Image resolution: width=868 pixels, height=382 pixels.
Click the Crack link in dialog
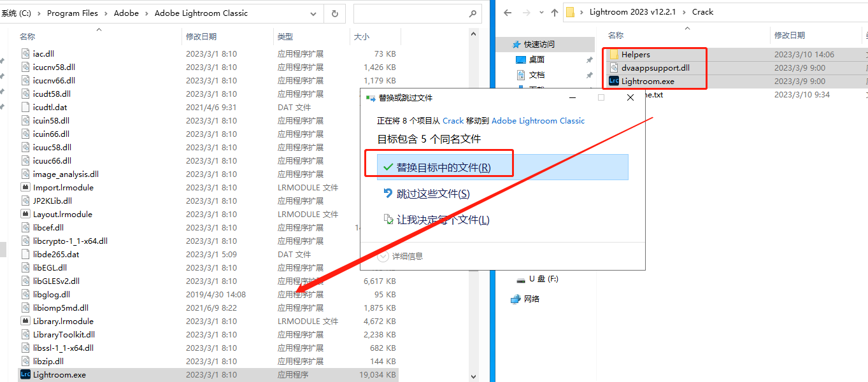click(453, 120)
